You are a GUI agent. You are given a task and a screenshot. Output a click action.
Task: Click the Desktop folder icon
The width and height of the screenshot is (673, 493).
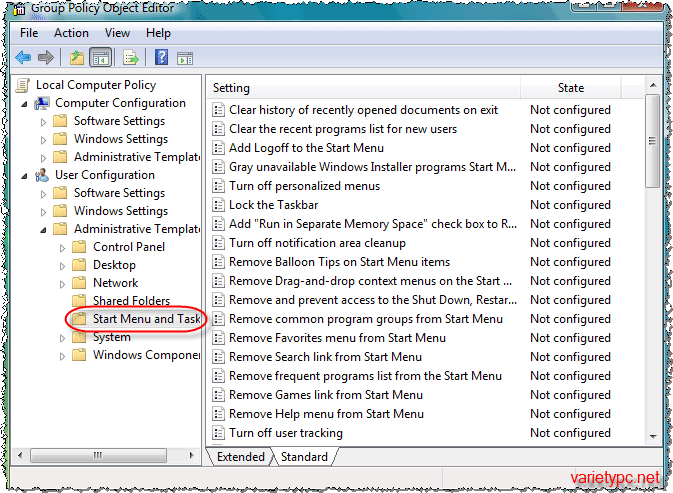[x=79, y=265]
